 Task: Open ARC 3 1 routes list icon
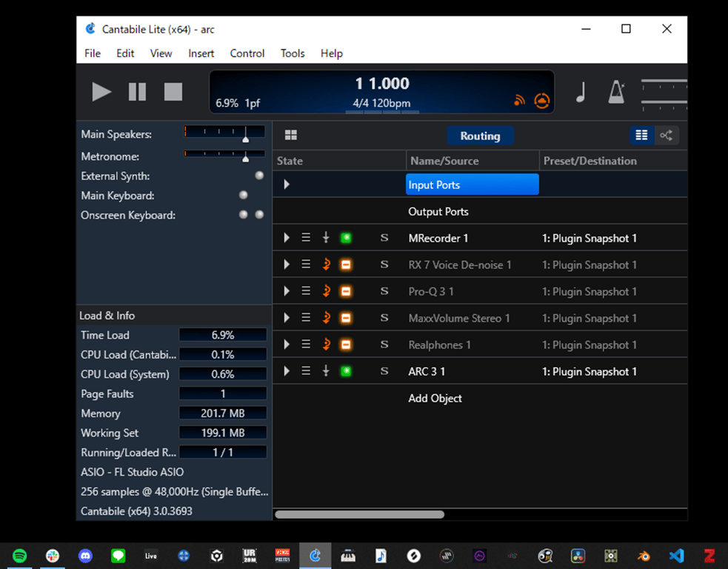[306, 371]
